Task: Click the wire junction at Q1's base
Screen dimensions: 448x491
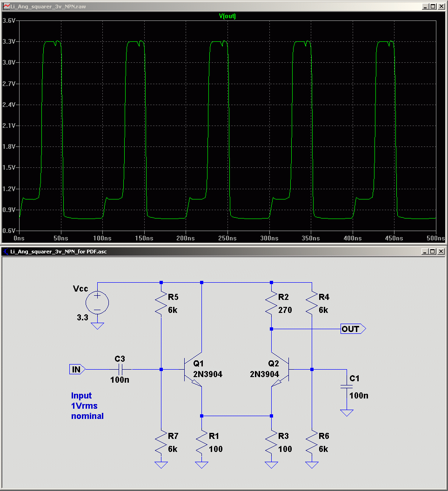Action: pos(161,370)
